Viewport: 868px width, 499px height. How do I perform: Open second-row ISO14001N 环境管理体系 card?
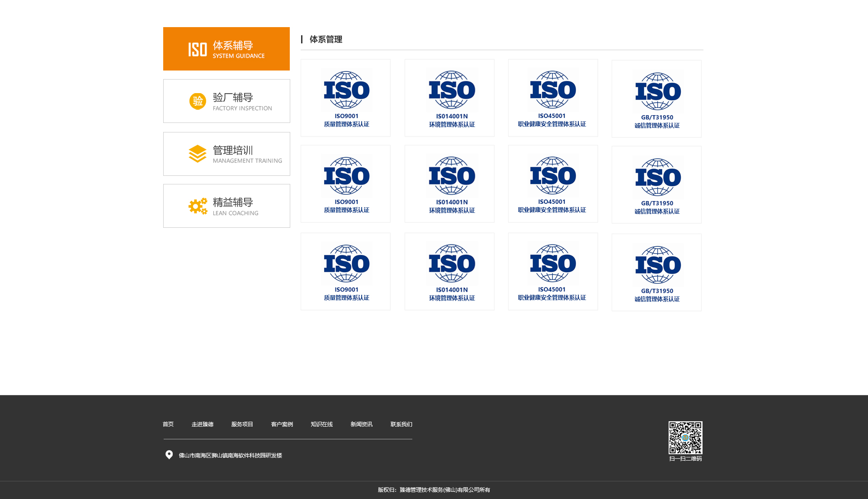click(x=449, y=184)
